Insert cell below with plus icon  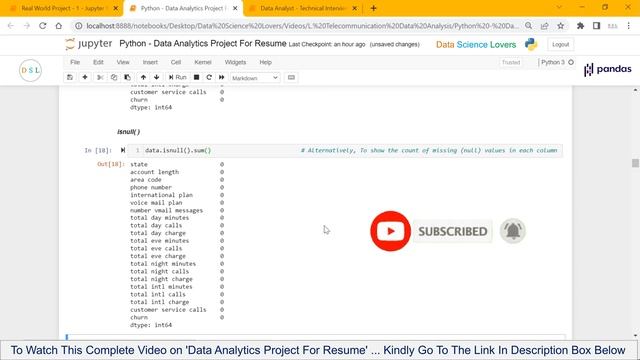85,77
